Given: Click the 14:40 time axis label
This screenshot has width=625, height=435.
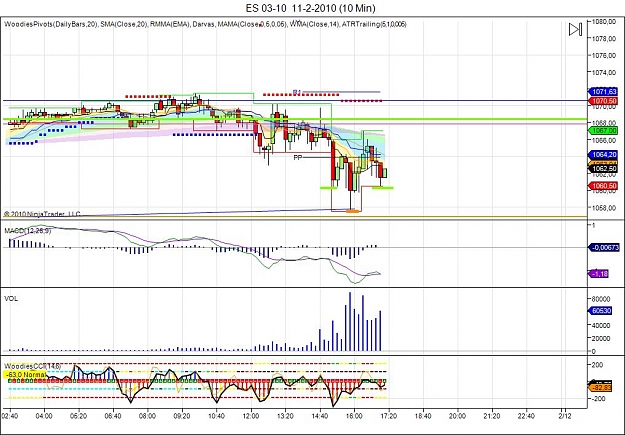Looking at the screenshot, I should click(x=320, y=416).
